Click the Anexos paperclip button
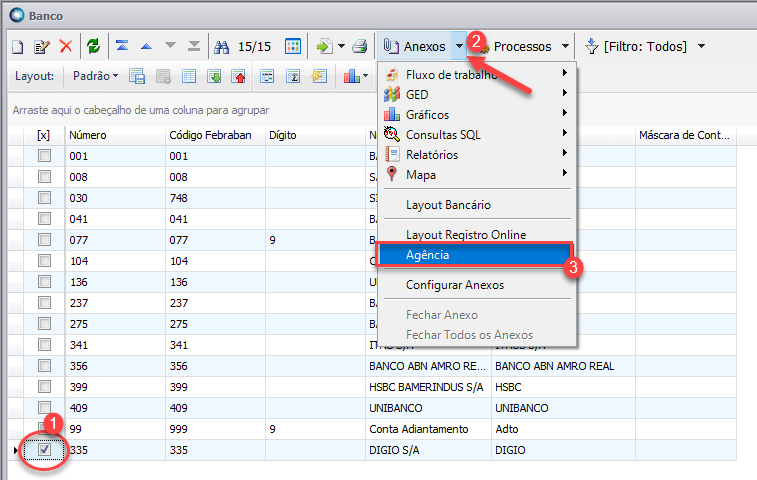Viewport: 757px width, 480px height. (x=415, y=46)
